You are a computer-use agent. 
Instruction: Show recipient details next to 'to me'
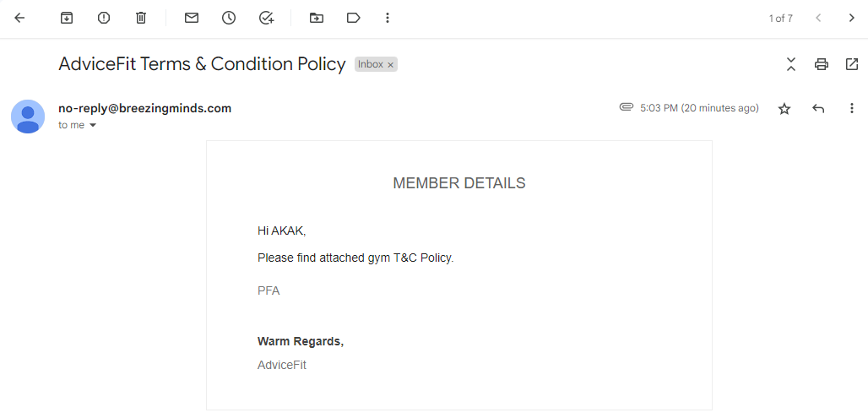coord(93,125)
